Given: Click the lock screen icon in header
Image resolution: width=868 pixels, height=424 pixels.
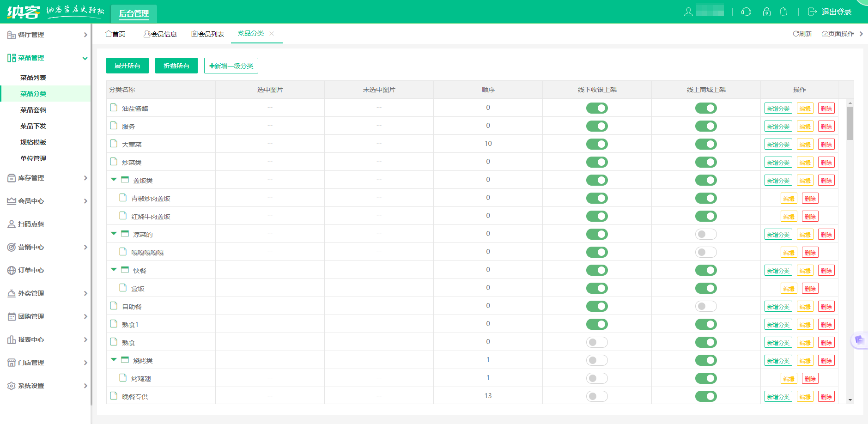Looking at the screenshot, I should point(767,12).
